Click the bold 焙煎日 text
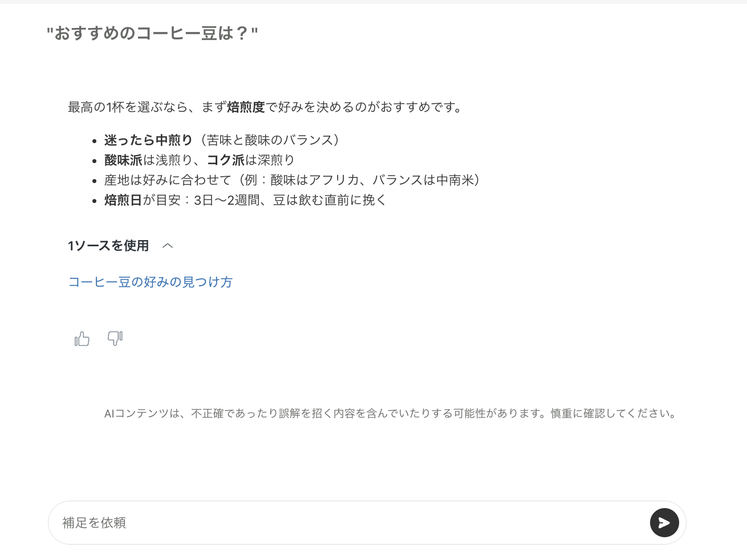 click(x=123, y=200)
